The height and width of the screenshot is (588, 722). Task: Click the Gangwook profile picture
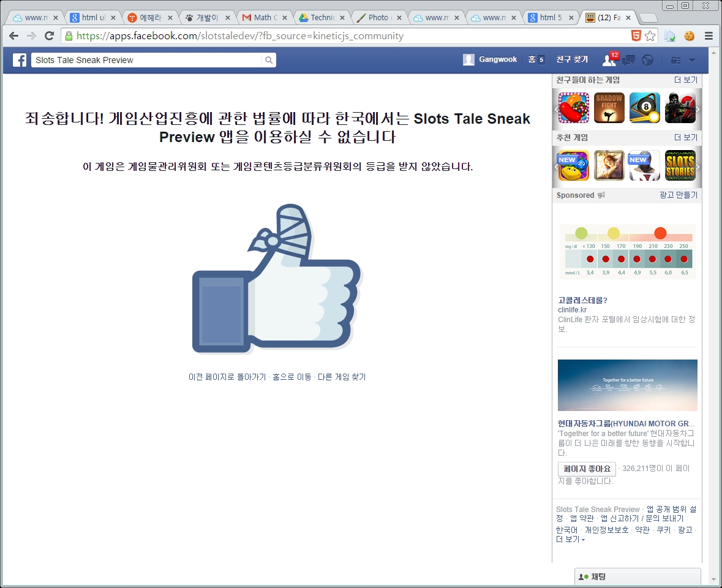[x=468, y=59]
